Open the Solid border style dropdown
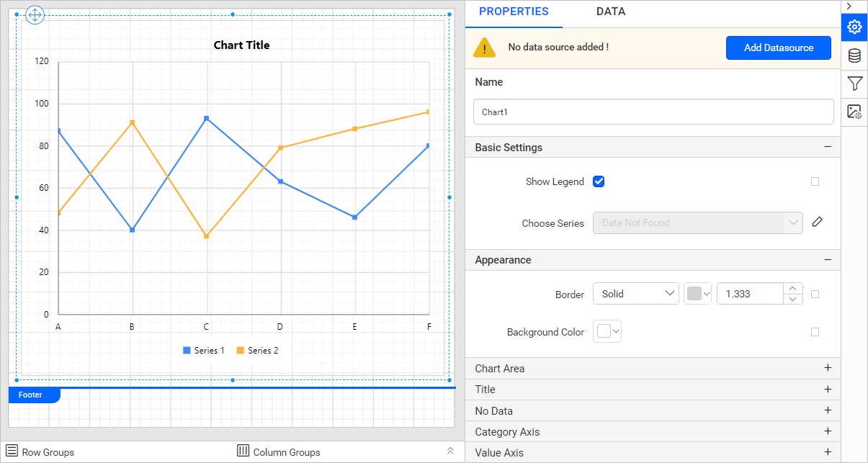The width and height of the screenshot is (868, 463). [x=636, y=293]
